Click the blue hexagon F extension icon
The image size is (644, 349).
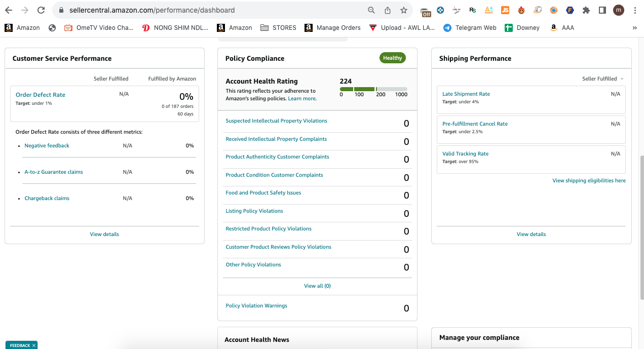pyautogui.click(x=570, y=10)
